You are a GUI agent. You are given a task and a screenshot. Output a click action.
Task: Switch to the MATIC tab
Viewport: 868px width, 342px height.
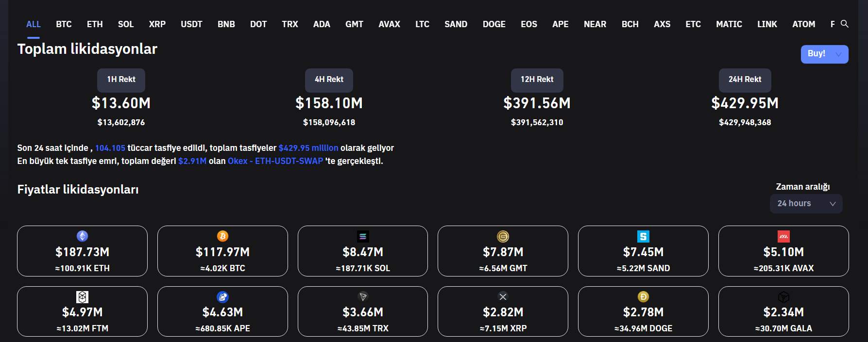[729, 24]
